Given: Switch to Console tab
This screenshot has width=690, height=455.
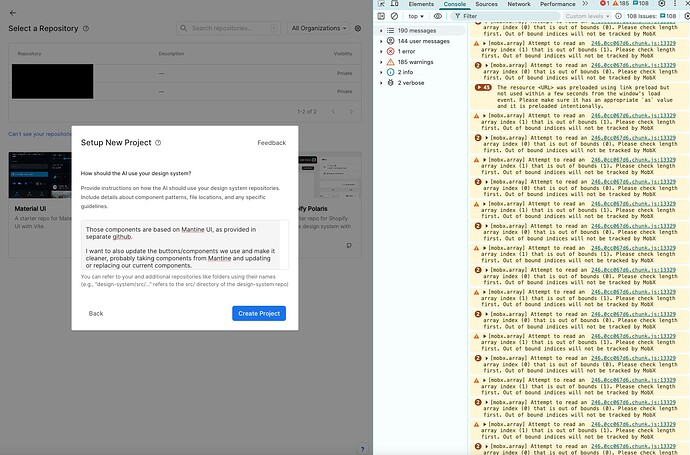Looking at the screenshot, I should click(455, 4).
